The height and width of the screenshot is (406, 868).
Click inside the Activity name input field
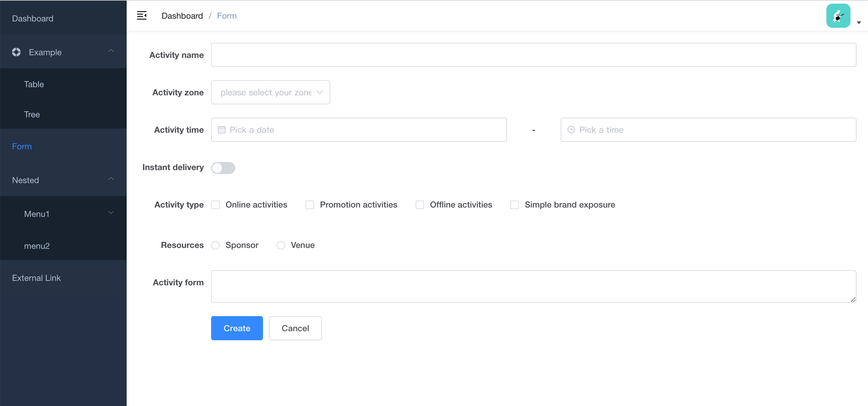[x=532, y=55]
